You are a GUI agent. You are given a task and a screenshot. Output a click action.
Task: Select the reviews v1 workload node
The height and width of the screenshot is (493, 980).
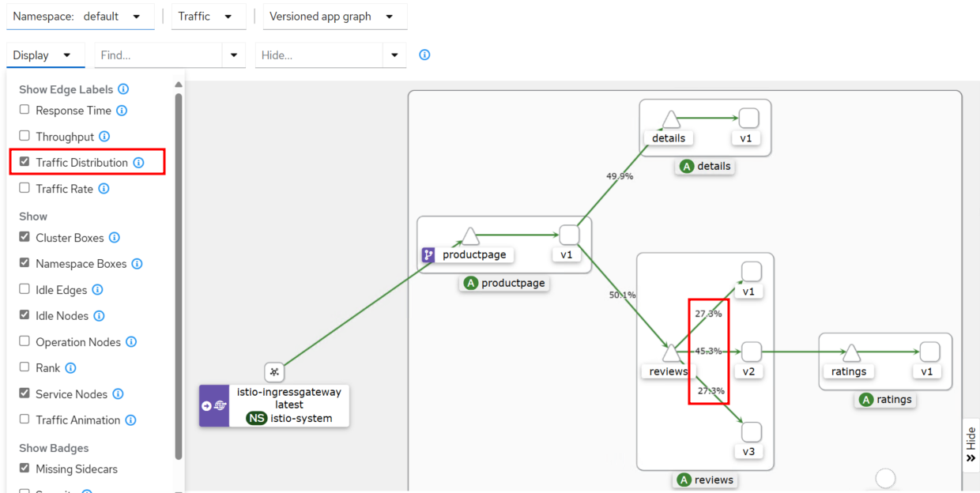click(752, 272)
